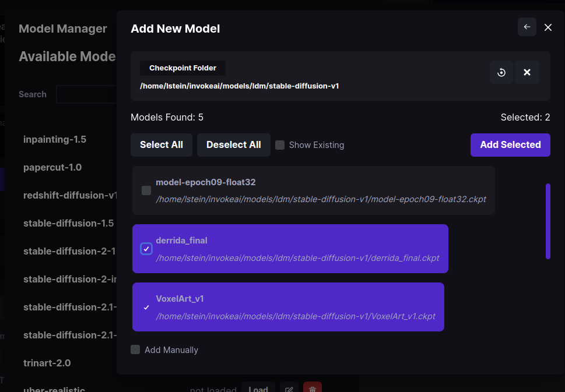Screen dimensions: 565x392
Task: Click the stable-diffusion-v1 folder path text
Action: click(239, 86)
